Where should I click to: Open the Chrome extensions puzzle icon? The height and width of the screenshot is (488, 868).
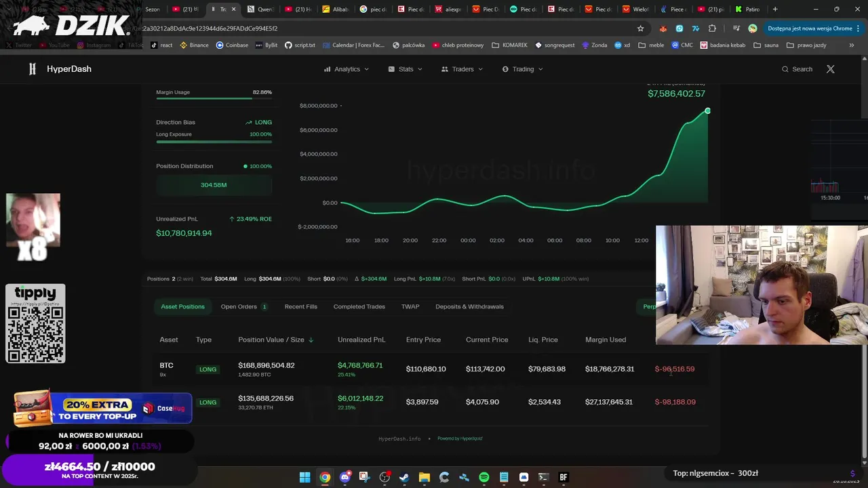point(712,28)
